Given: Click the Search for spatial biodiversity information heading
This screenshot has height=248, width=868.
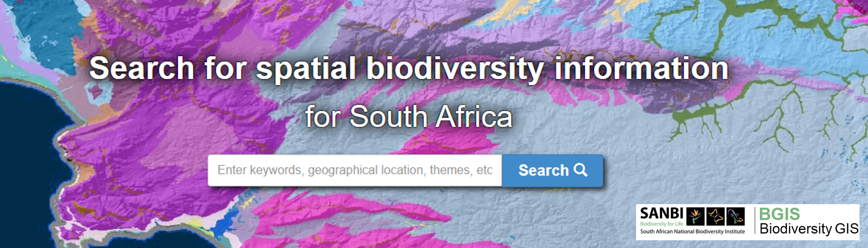Looking at the screenshot, I should (x=409, y=68).
